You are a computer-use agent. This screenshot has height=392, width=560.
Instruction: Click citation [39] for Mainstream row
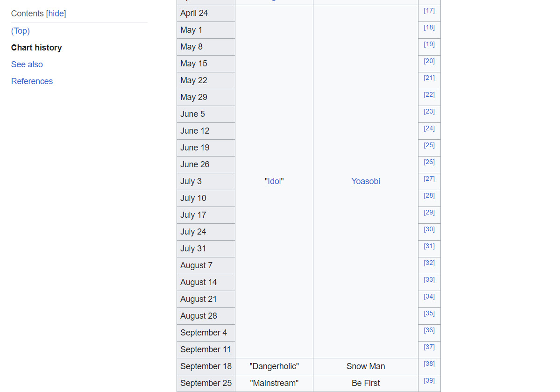click(429, 381)
